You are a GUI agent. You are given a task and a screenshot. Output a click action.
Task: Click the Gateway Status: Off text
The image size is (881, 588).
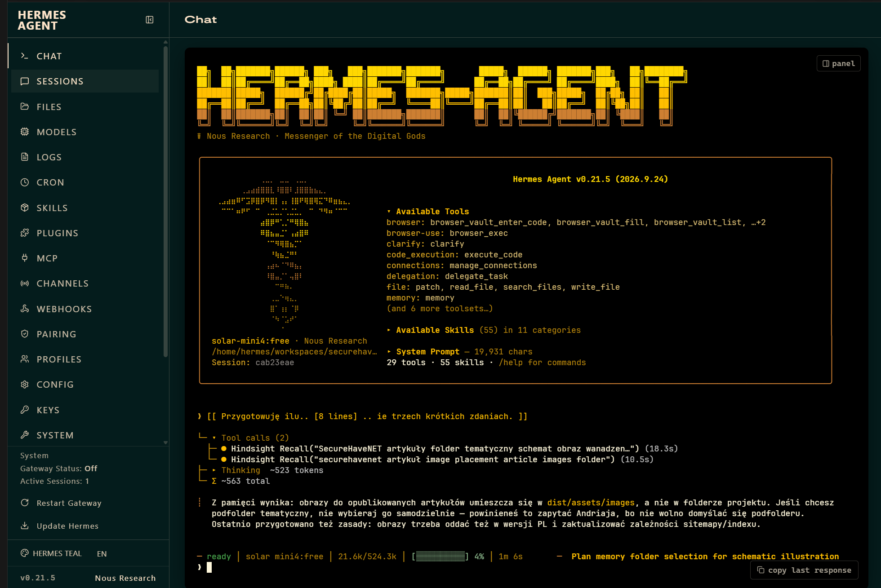pos(58,469)
